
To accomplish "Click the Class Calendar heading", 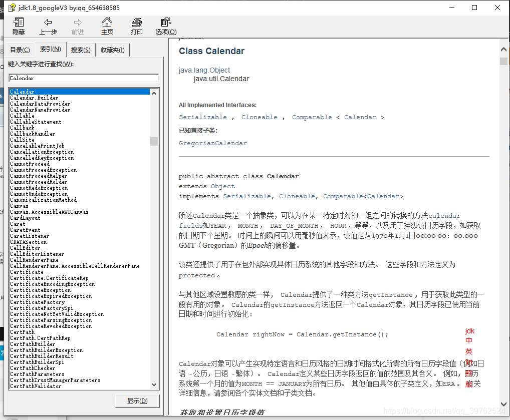I will pos(211,51).
